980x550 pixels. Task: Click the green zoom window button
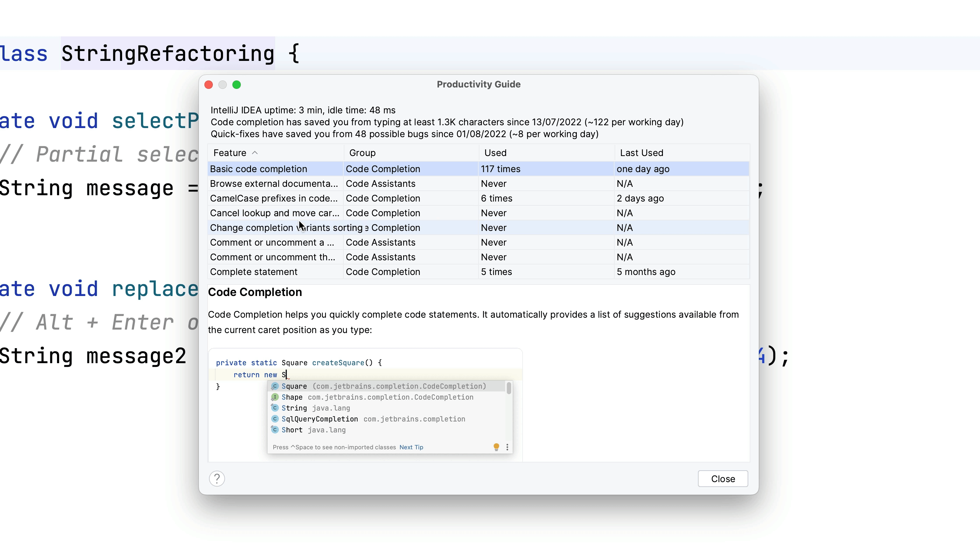click(x=237, y=84)
